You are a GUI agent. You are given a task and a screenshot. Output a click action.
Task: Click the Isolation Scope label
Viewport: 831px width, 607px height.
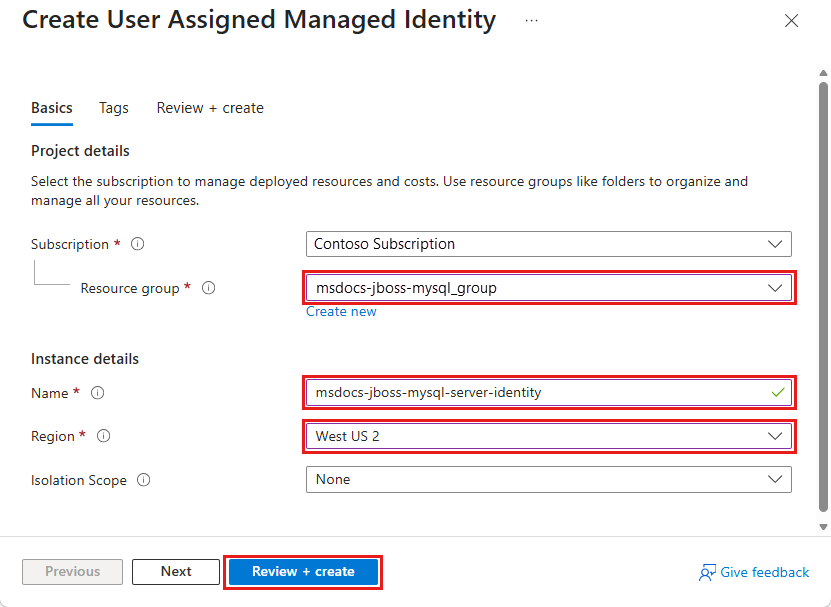79,480
